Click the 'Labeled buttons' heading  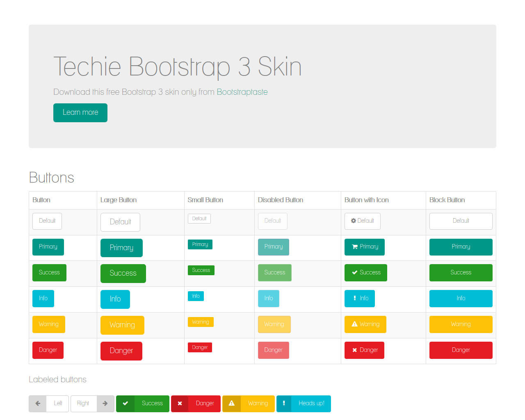[x=58, y=380]
